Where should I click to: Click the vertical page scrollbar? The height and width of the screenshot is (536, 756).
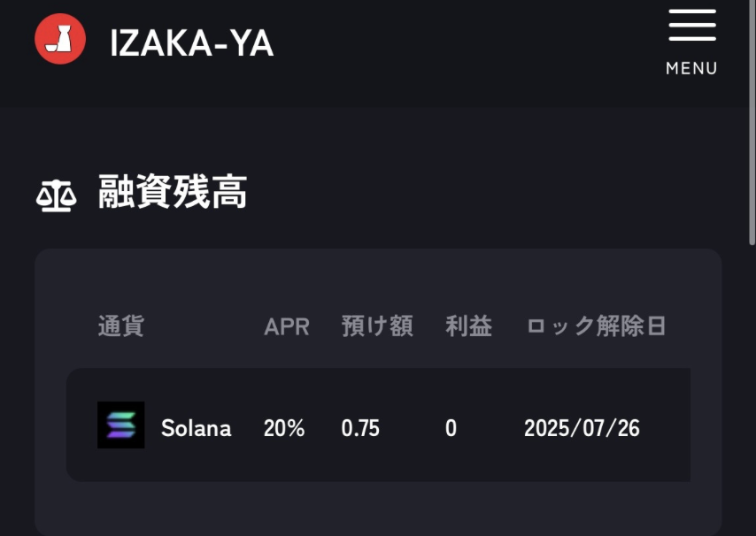pyautogui.click(x=752, y=123)
